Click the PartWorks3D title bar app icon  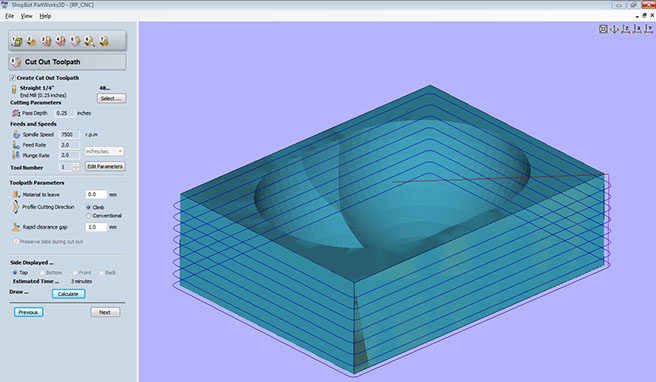pos(5,5)
